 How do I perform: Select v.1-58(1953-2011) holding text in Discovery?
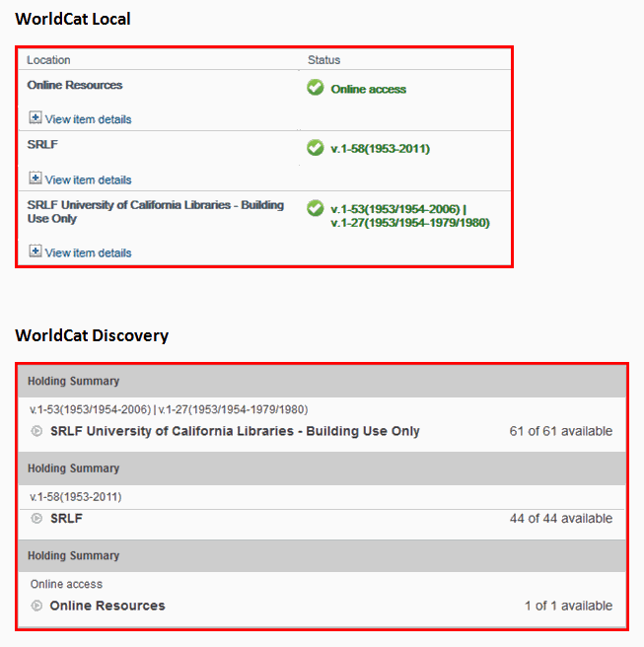pyautogui.click(x=76, y=497)
